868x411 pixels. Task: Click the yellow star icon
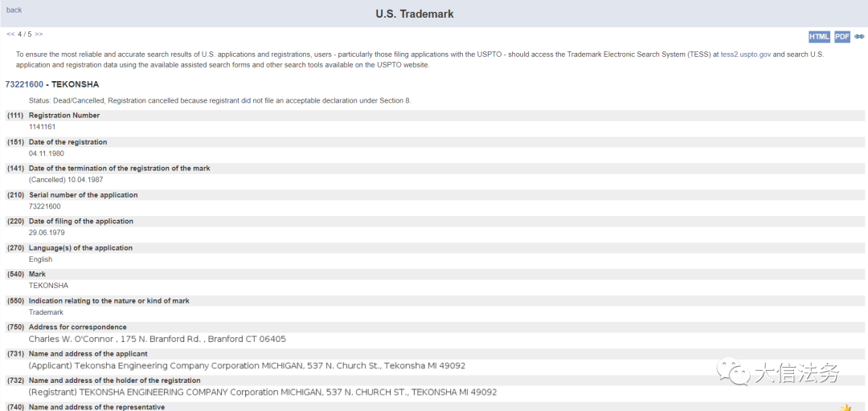[x=845, y=407]
